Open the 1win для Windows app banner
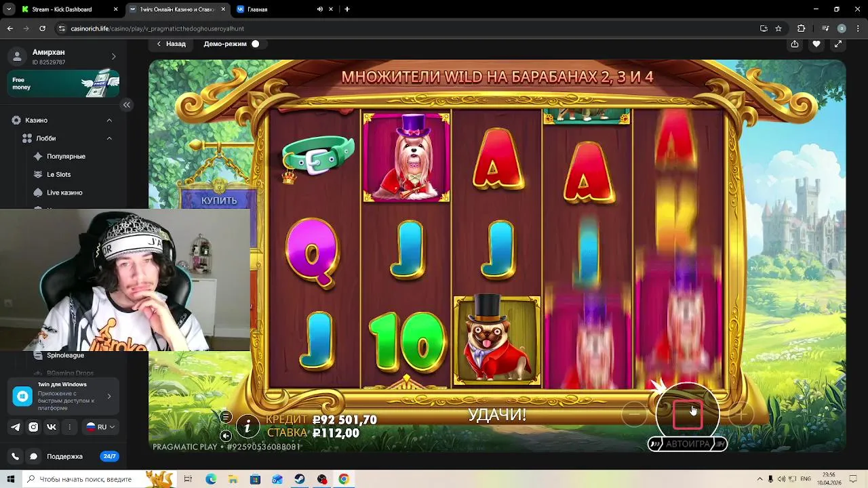This screenshot has height=488, width=868. point(64,396)
